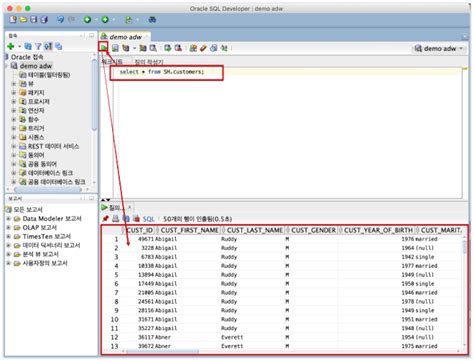The image size is (474, 361).
Task: Click the red delete row icon in results
Action: click(136, 219)
